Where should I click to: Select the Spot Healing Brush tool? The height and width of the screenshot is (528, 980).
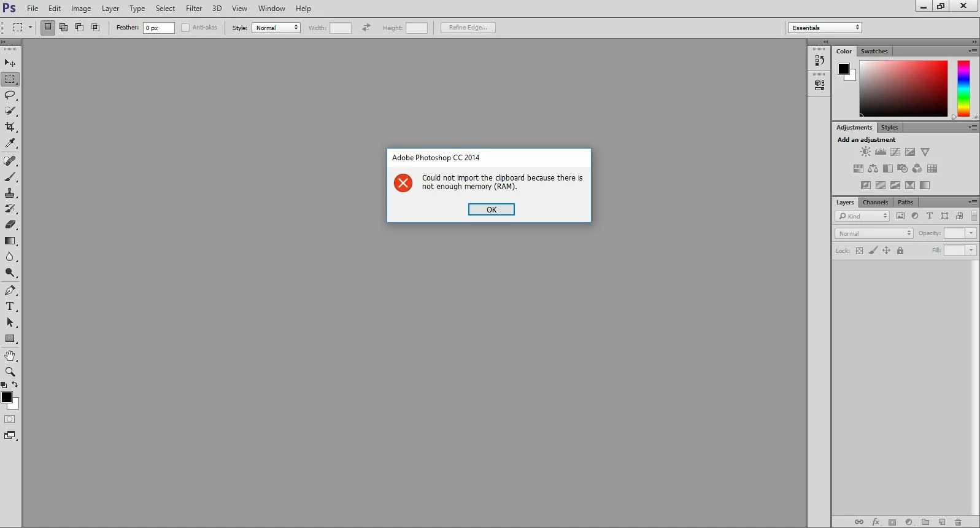(10, 161)
